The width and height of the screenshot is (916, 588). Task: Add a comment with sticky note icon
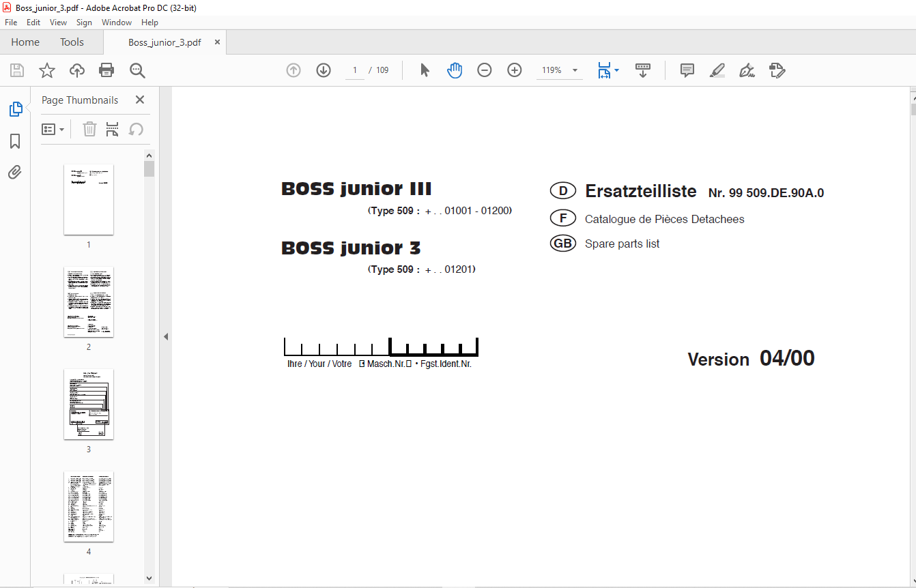(x=687, y=70)
